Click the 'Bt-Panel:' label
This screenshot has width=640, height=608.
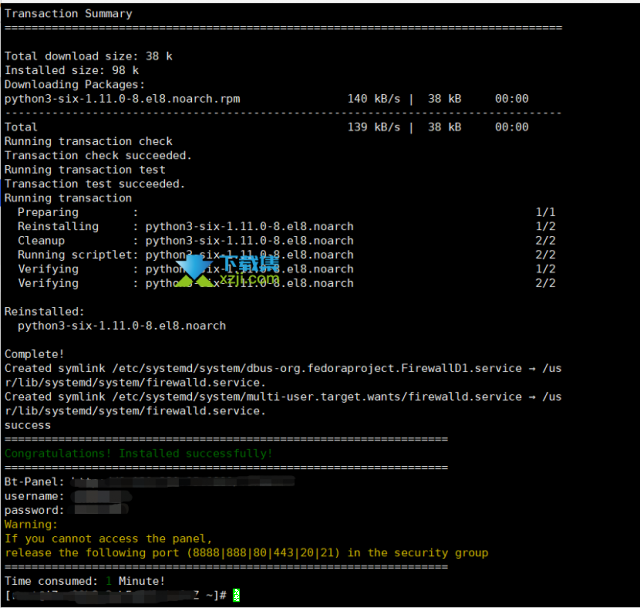tap(34, 482)
